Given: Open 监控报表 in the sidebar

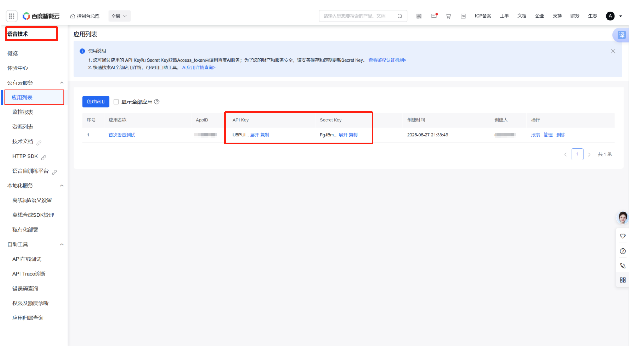Looking at the screenshot, I should tap(23, 112).
